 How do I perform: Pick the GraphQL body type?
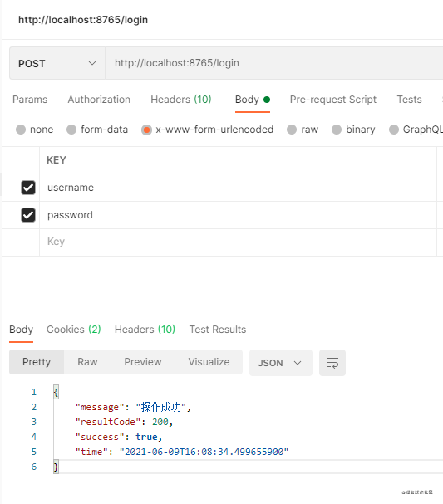[x=394, y=130]
